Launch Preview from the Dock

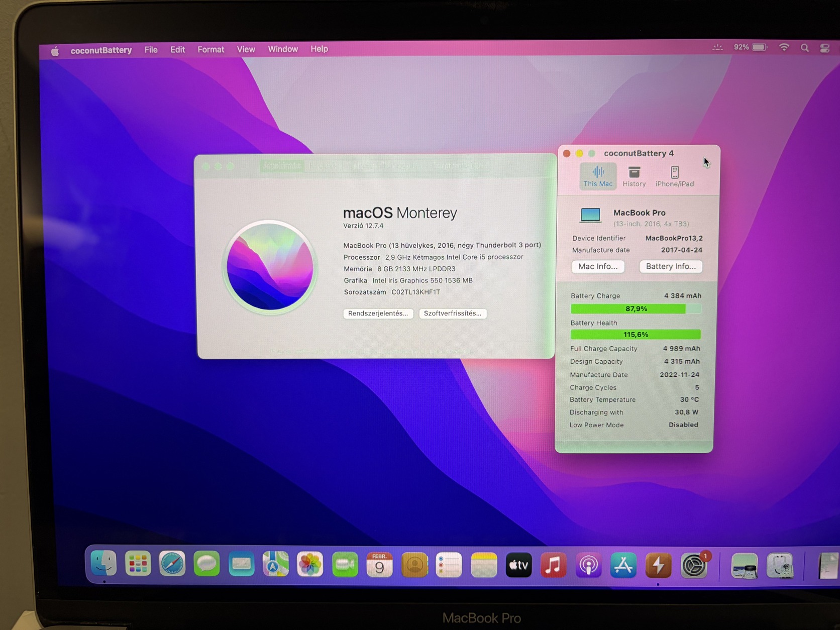point(744,566)
